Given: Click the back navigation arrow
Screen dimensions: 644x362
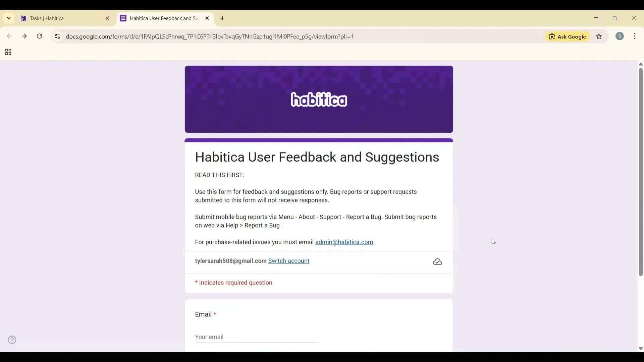Looking at the screenshot, I should click(x=9, y=36).
